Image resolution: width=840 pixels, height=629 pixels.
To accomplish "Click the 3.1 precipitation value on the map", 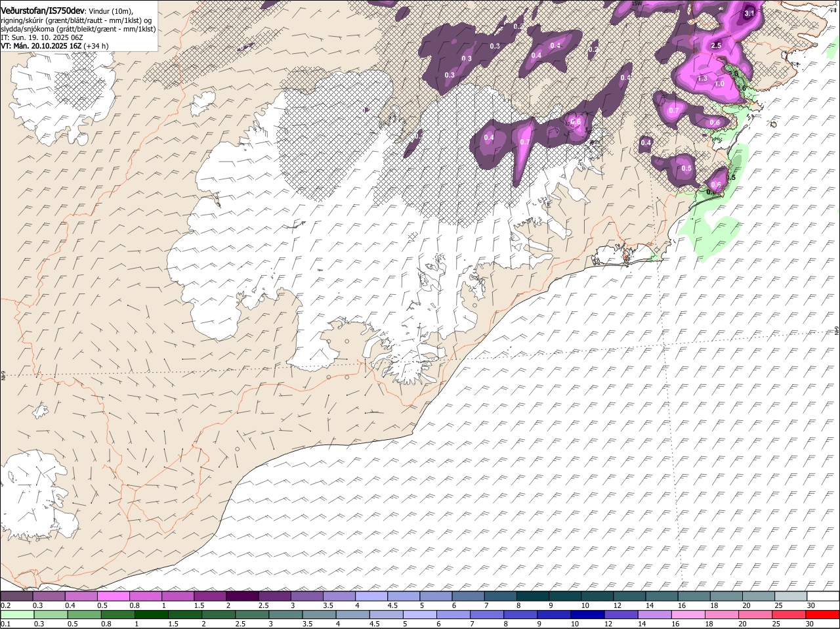I will coord(749,13).
